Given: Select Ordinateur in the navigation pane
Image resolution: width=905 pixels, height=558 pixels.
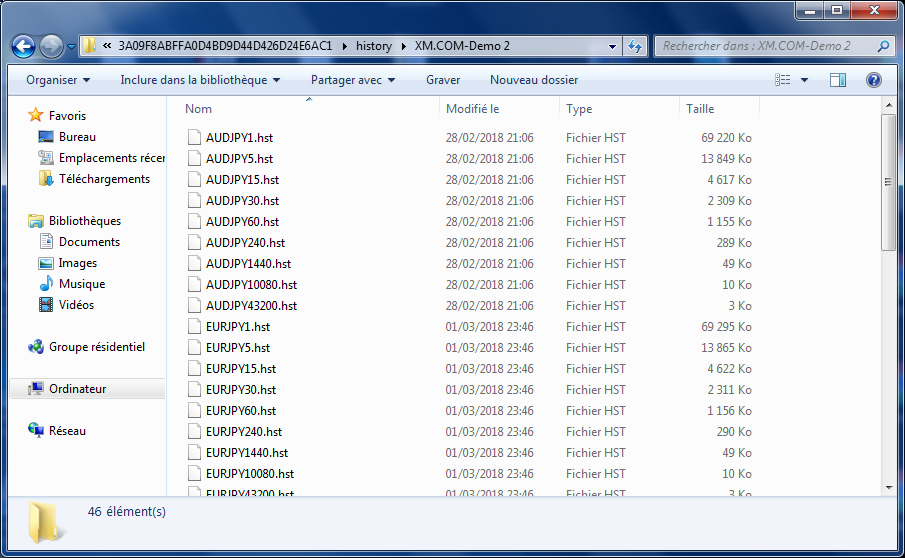Looking at the screenshot, I should pos(77,389).
